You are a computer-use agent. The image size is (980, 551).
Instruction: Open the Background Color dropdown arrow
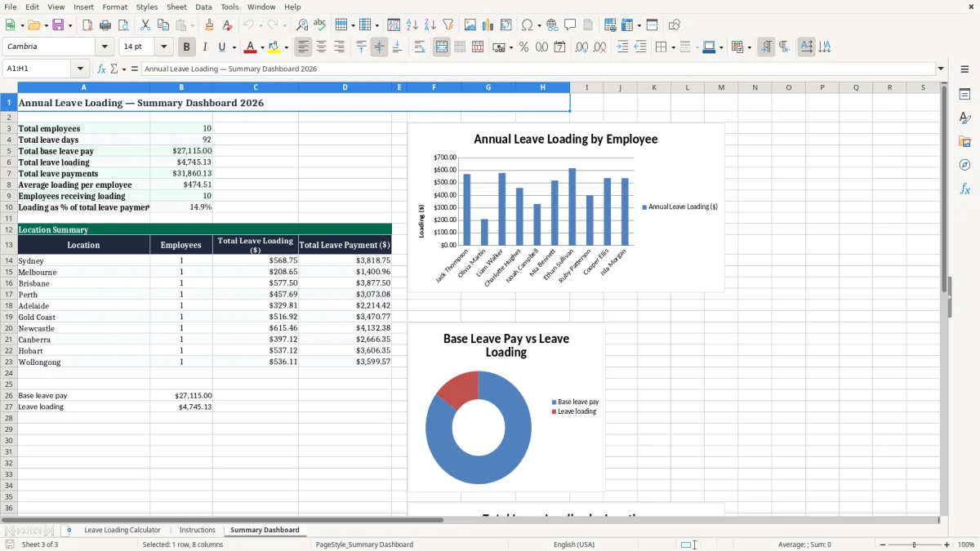click(x=286, y=47)
